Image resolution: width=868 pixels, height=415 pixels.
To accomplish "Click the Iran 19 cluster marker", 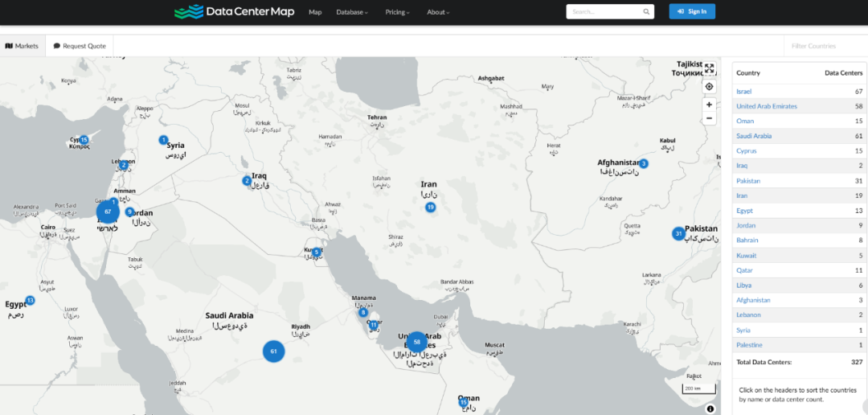I will coord(430,207).
